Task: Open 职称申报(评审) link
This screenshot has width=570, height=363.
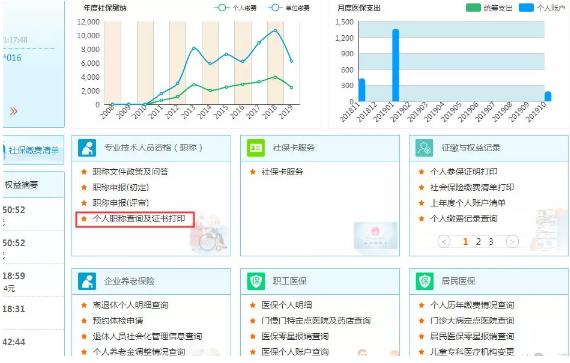Action: [x=121, y=203]
